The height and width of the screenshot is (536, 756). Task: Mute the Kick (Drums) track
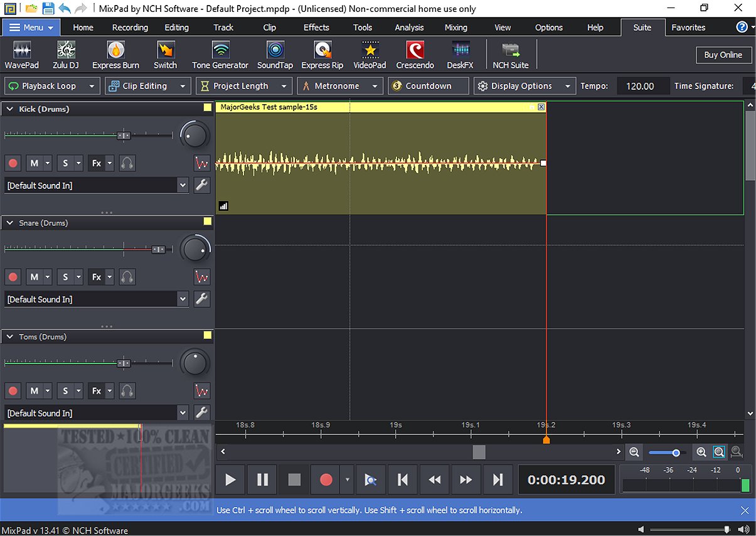pyautogui.click(x=34, y=163)
